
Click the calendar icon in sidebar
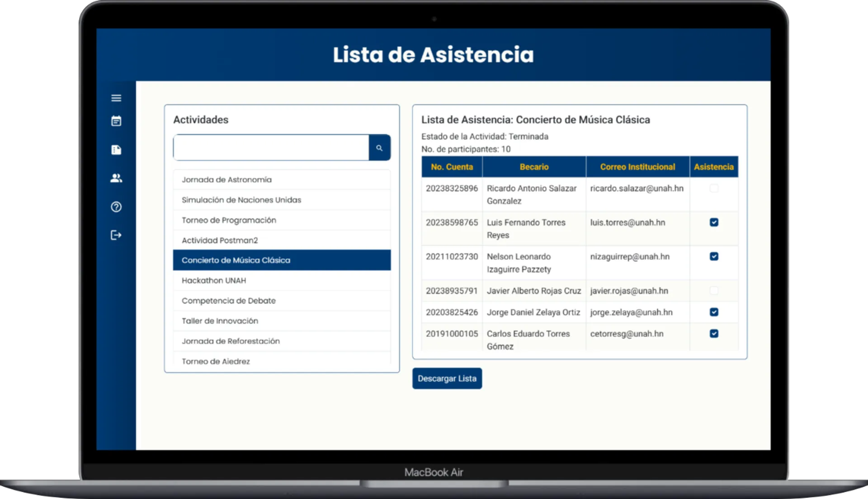(x=116, y=121)
